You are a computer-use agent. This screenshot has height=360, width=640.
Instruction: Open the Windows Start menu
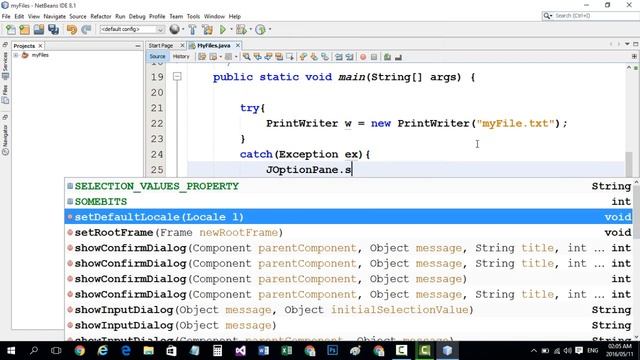[x=11, y=351]
